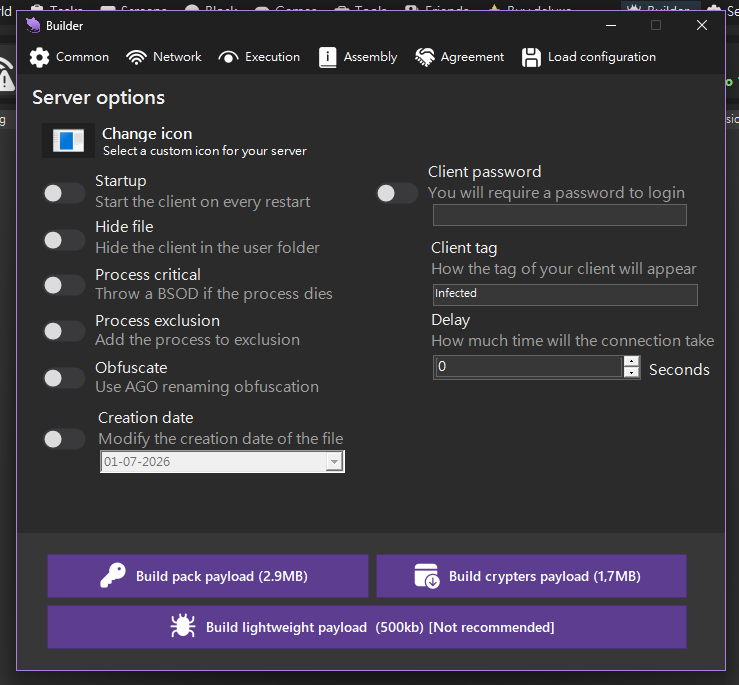Click 'Add the process to exclusion' text

197,340
